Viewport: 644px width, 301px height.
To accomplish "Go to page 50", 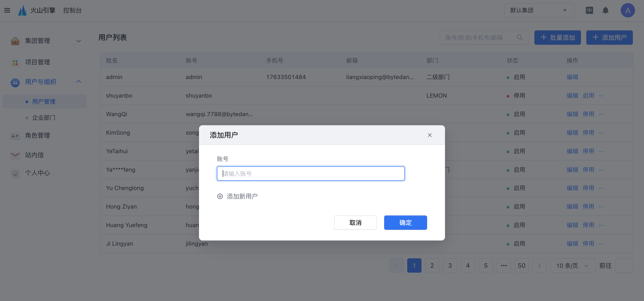I will click(521, 265).
